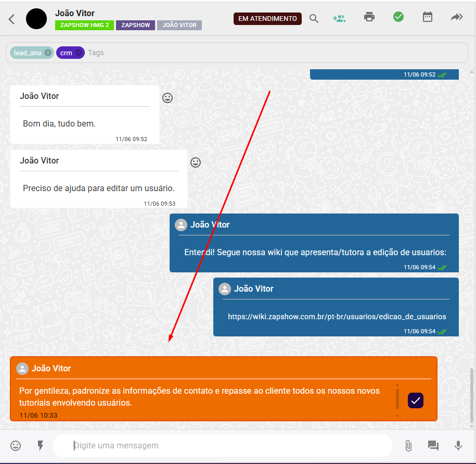The image size is (476, 464).
Task: Open message search with magnifier icon
Action: click(x=314, y=19)
